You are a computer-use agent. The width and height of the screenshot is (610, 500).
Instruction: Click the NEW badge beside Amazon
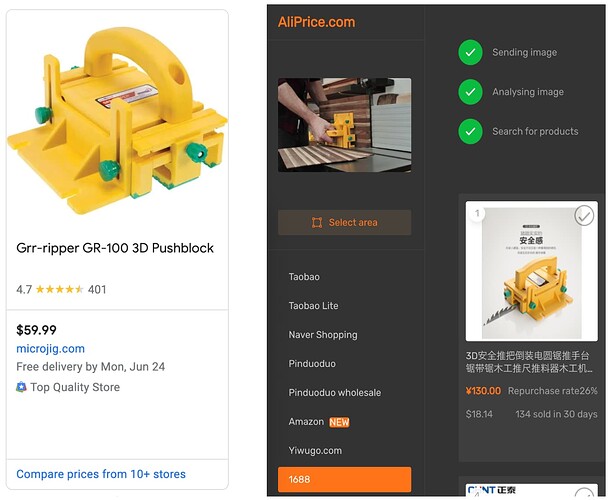(x=339, y=422)
